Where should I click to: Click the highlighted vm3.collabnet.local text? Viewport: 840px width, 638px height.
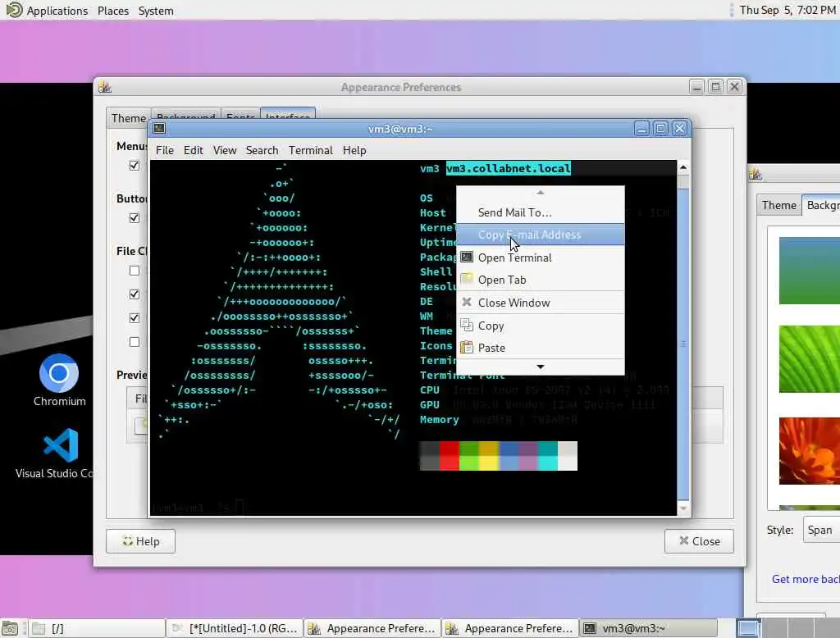pos(508,168)
